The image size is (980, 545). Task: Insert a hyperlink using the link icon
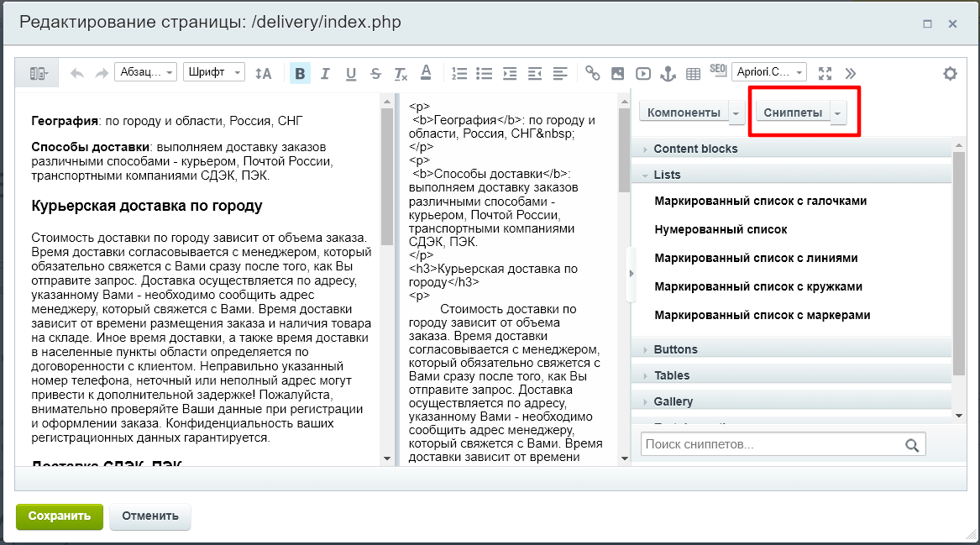[x=593, y=73]
